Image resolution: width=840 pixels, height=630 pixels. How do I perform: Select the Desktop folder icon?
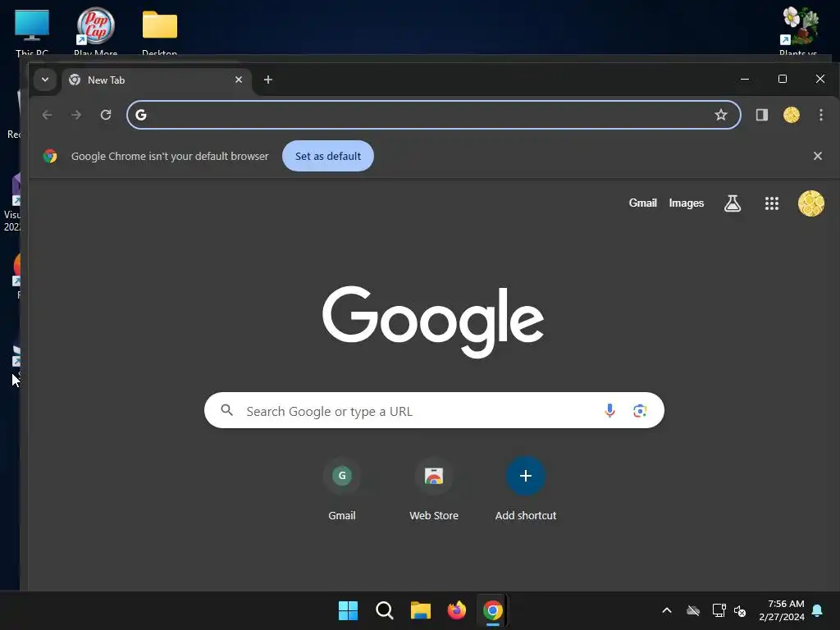[x=160, y=30]
